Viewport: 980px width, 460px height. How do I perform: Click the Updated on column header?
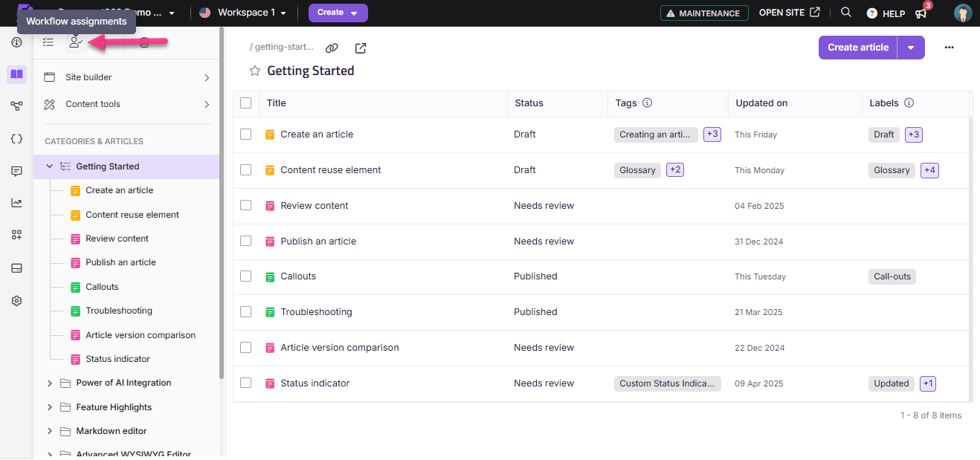click(x=761, y=103)
